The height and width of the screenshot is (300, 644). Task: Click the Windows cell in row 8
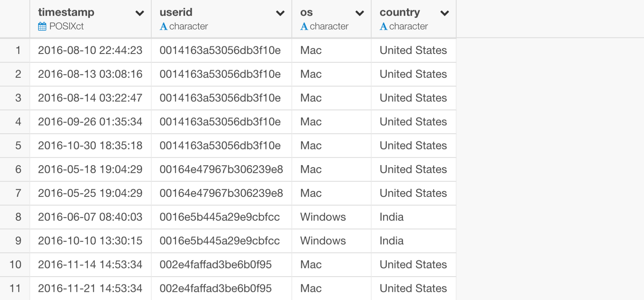point(323,217)
